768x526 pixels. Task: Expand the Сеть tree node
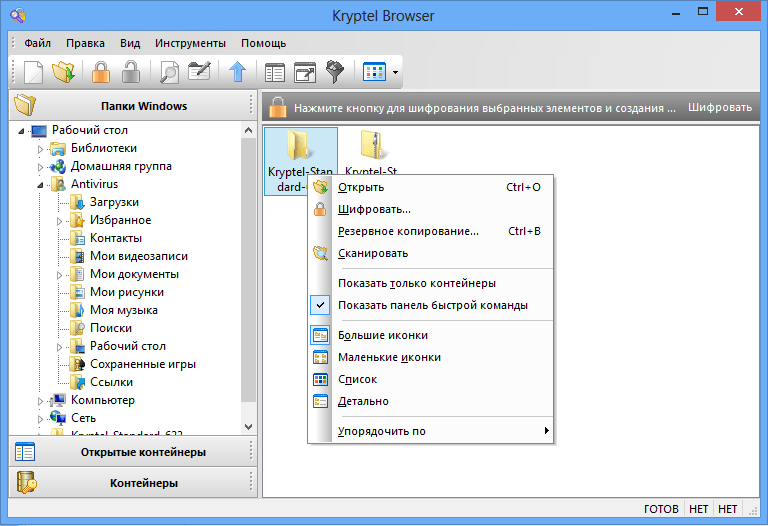click(41, 419)
